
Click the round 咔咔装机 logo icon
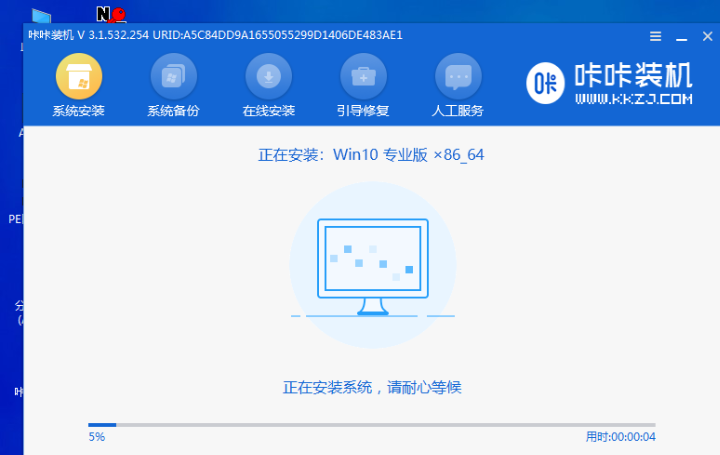(x=547, y=83)
